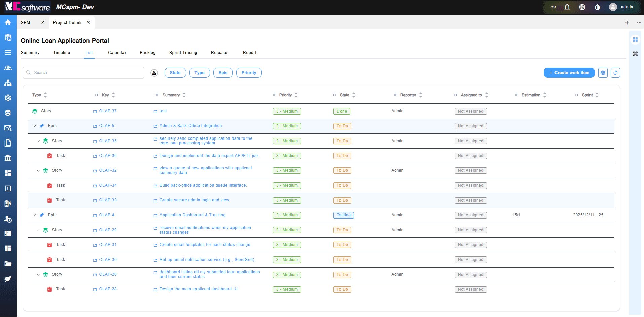Collapse the OLAP-5 Epic row
The width and height of the screenshot is (644, 317).
click(34, 126)
